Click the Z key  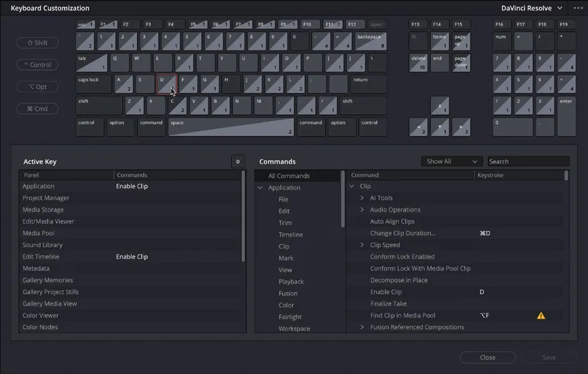pos(134,105)
